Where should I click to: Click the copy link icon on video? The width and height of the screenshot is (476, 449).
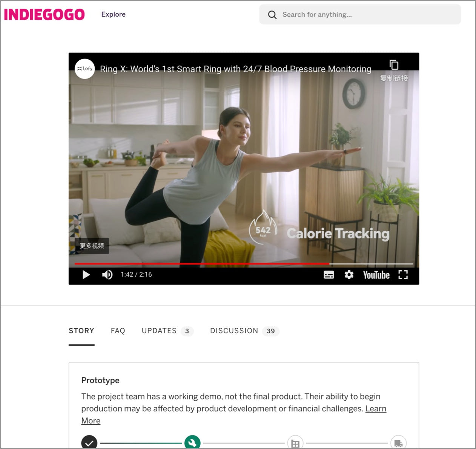click(394, 65)
